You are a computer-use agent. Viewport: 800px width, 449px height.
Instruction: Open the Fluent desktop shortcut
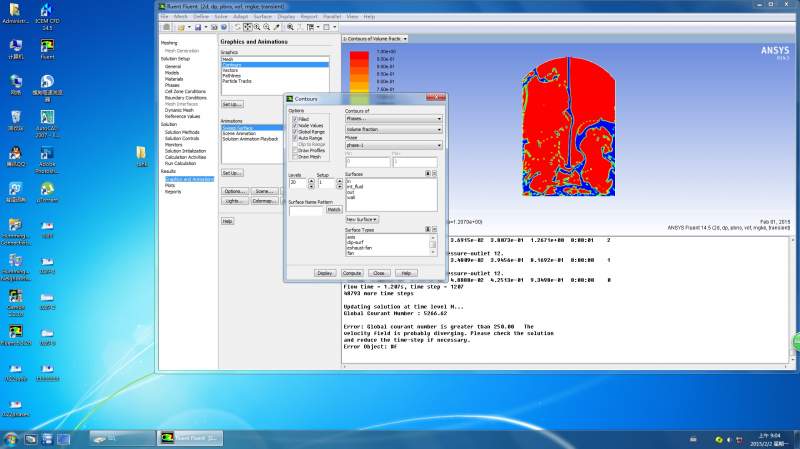tap(47, 50)
